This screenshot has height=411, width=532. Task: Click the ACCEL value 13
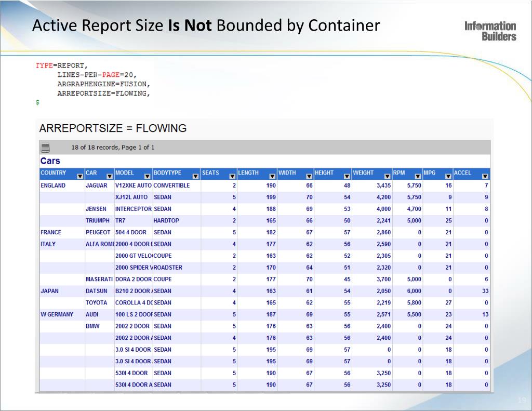pyautogui.click(x=485, y=314)
